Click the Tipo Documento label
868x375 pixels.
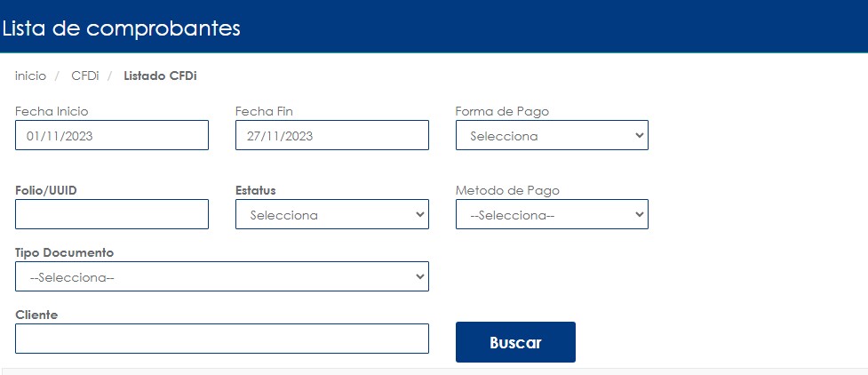tap(64, 252)
